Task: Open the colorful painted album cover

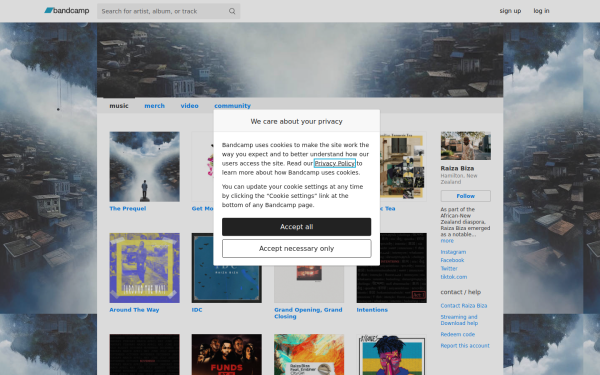Action: coord(309,354)
